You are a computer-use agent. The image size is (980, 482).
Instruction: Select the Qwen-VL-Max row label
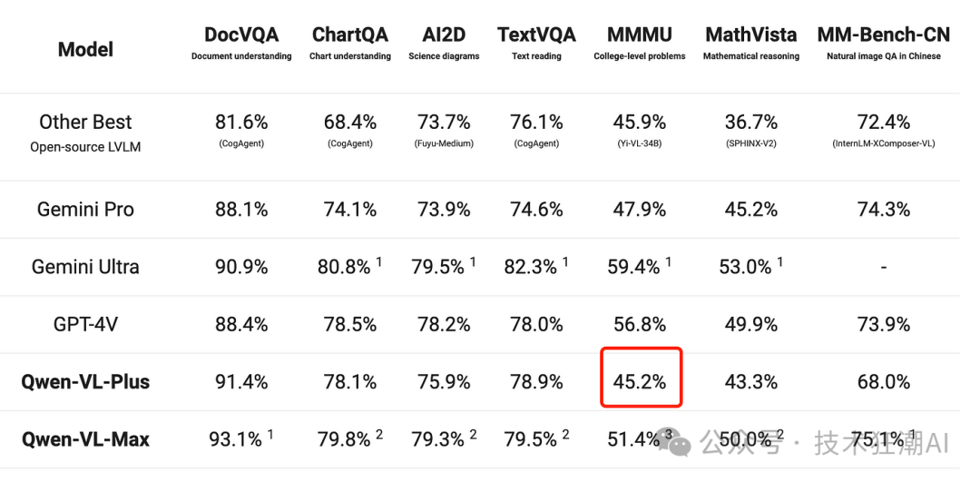85,439
